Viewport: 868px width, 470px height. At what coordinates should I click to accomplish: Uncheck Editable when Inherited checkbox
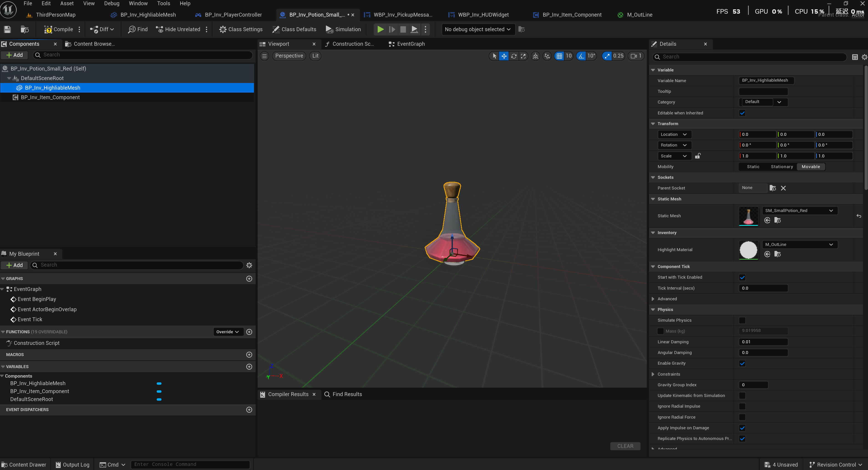coord(742,113)
